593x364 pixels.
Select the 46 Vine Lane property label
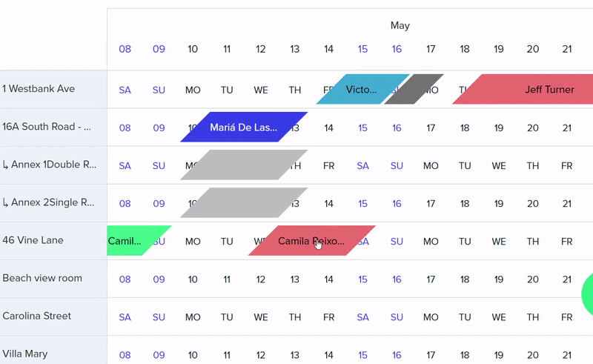coord(33,240)
